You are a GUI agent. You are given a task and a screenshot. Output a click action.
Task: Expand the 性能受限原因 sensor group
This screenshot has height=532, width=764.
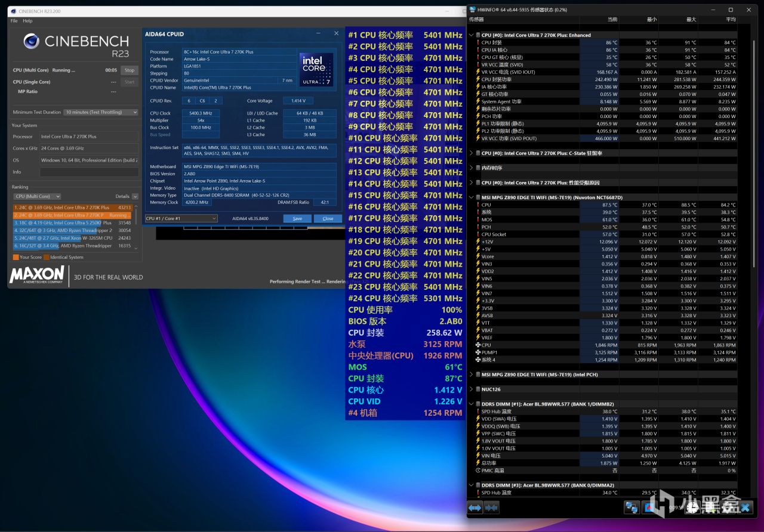pyautogui.click(x=472, y=183)
